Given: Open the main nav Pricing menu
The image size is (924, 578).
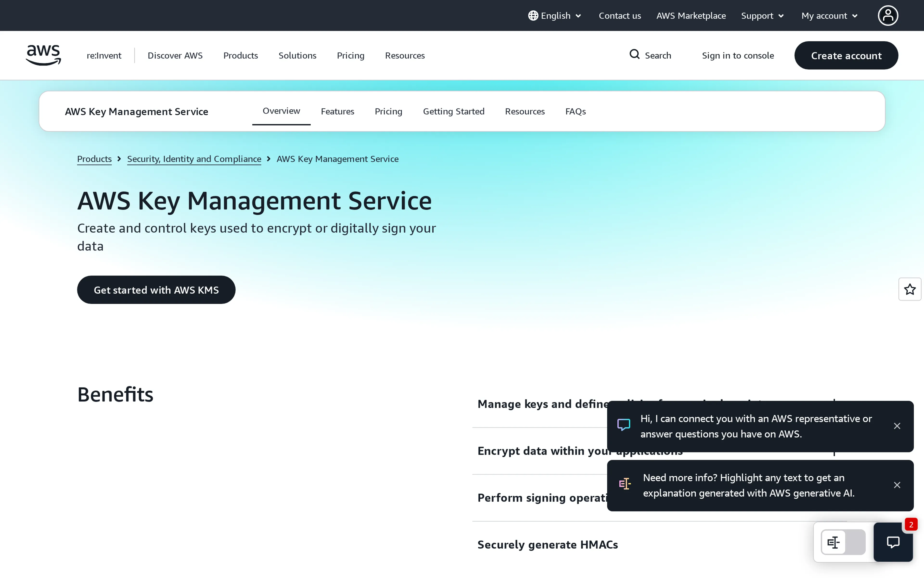Looking at the screenshot, I should pos(351,55).
